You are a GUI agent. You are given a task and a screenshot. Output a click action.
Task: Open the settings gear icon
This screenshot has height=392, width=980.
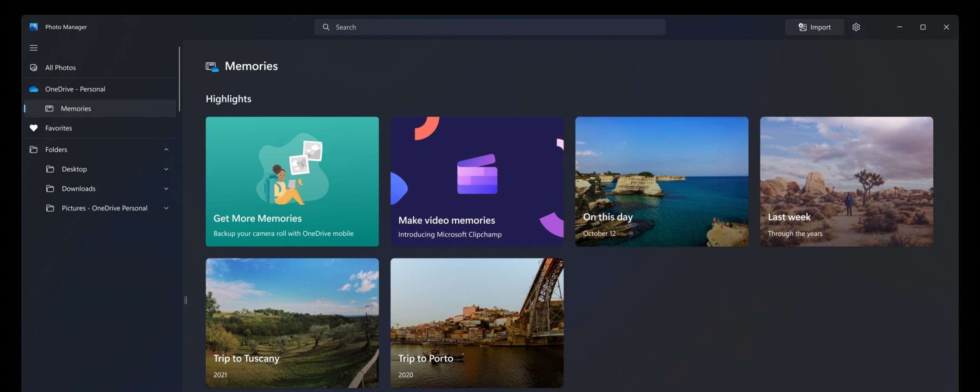click(x=856, y=27)
